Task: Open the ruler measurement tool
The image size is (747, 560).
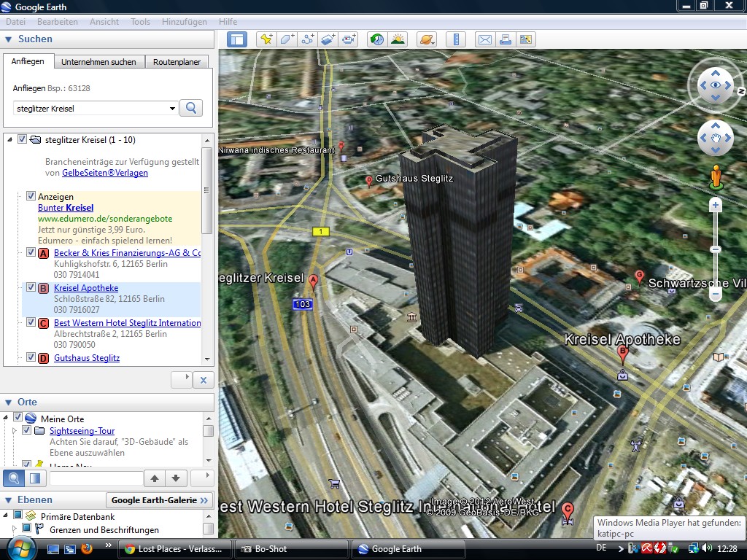Action: 456,39
